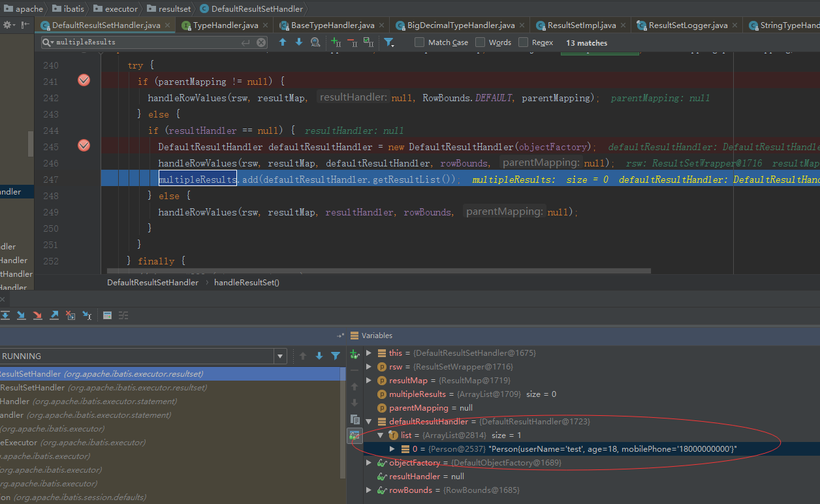
Task: Select all occurrences icon in search bar
Action: pyautogui.click(x=369, y=42)
